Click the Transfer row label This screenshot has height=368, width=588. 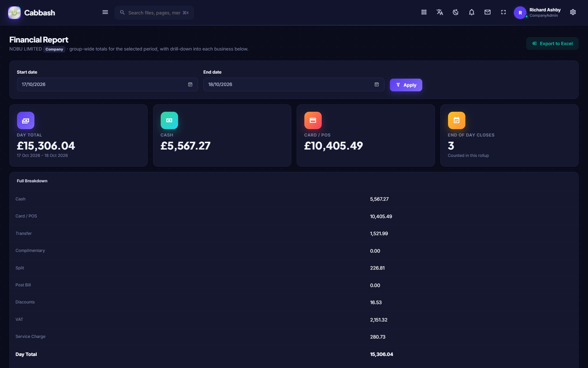click(x=23, y=234)
